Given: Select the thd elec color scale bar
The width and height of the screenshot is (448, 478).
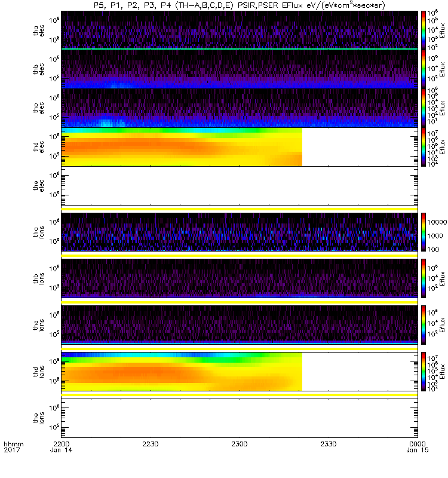Looking at the screenshot, I should point(423,147).
